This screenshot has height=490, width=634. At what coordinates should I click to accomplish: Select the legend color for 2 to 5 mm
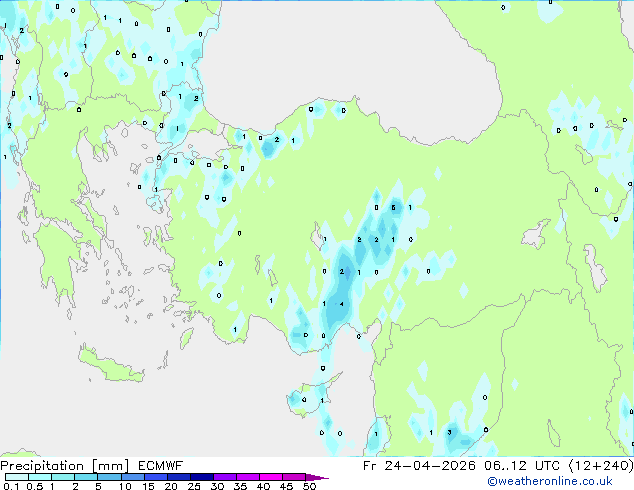[x=86, y=477]
